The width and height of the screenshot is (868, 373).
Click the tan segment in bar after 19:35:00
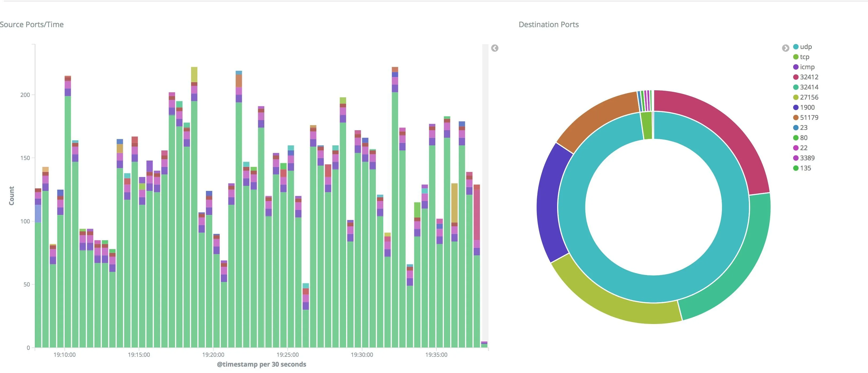454,203
